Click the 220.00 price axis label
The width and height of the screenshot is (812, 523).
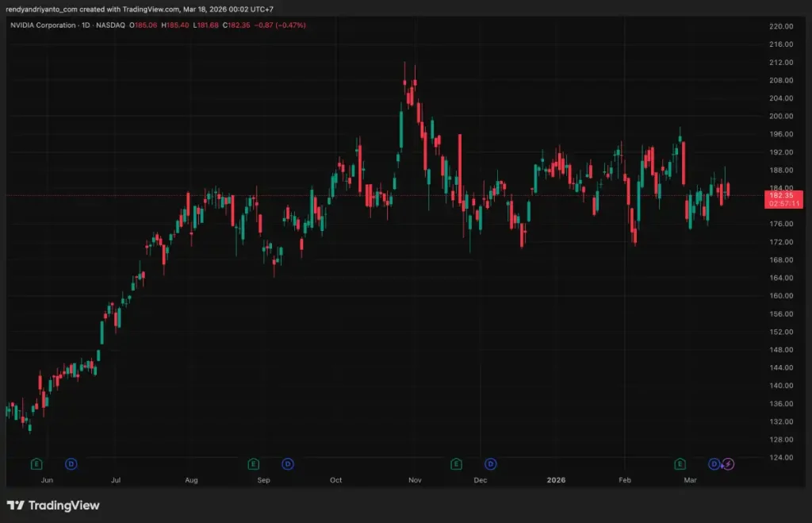pos(781,26)
